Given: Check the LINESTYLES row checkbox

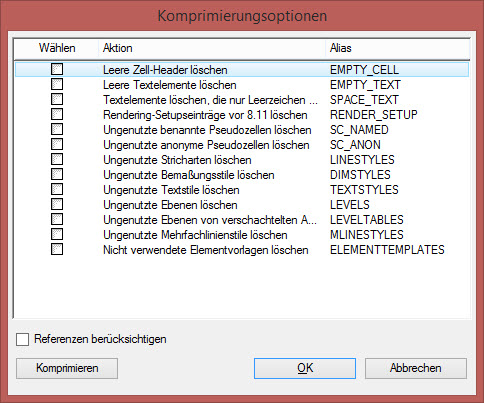Looking at the screenshot, I should [x=57, y=159].
